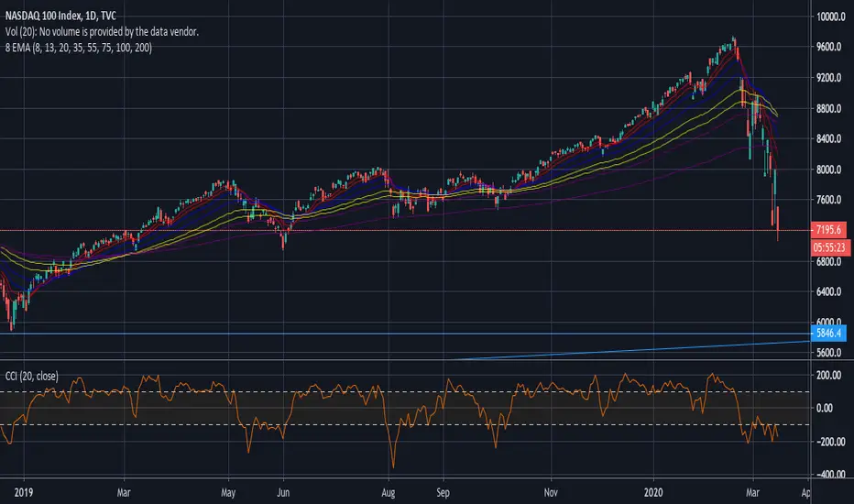This screenshot has height=504, width=854.
Task: Click the 9600.0 price axis label
Action: coord(828,47)
